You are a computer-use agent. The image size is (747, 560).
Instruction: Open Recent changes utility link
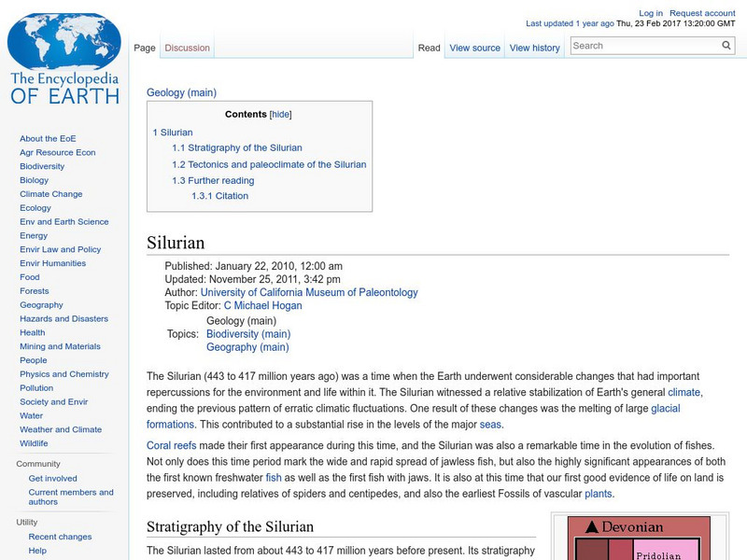tap(60, 537)
